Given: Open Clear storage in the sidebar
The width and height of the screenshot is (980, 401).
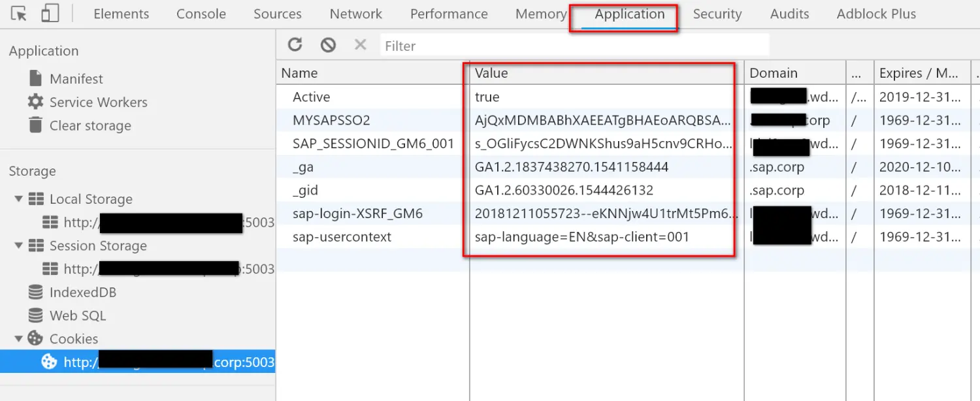Looking at the screenshot, I should pyautogui.click(x=90, y=125).
